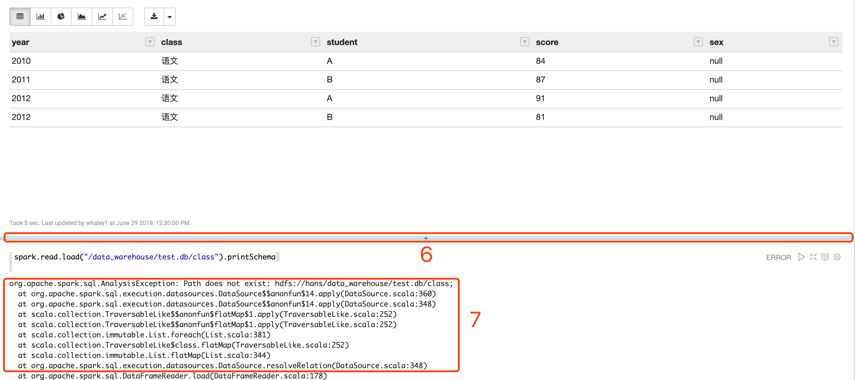Click the DataFrameReader.load trace line
Viewport: 855px width, 380px height.
point(172,376)
